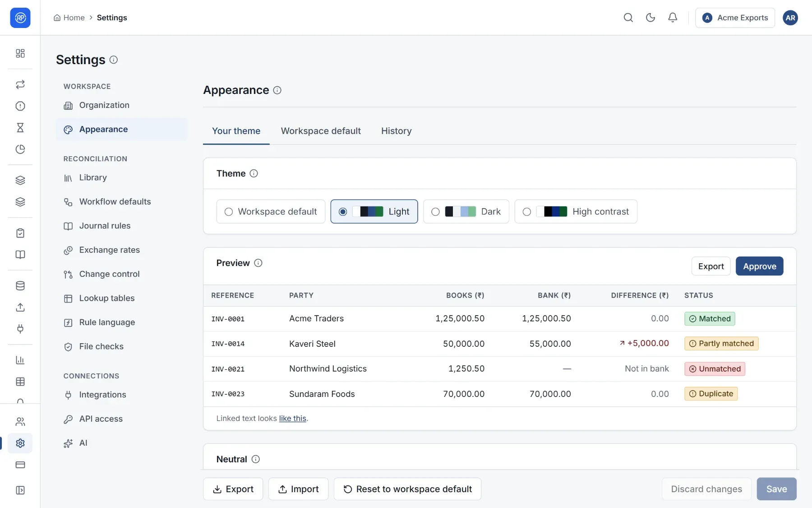Switch to the Your theme tab
This screenshot has height=508, width=812.
[x=236, y=131]
